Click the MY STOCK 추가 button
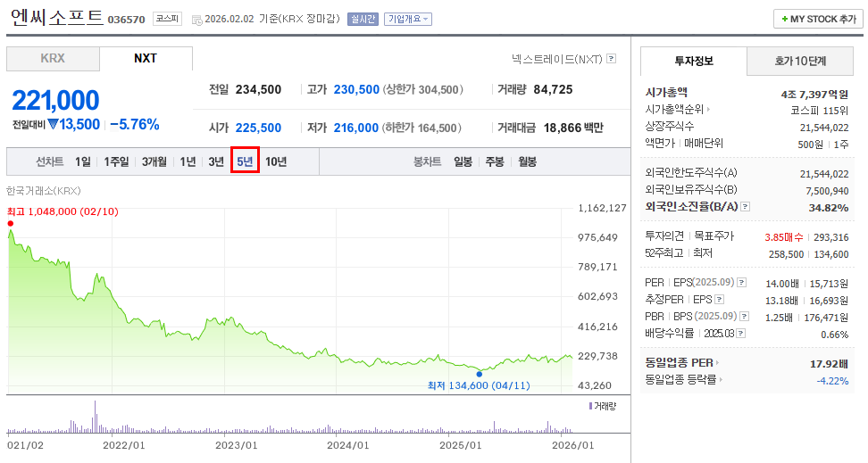This screenshot has width=868, height=463. 818,19
